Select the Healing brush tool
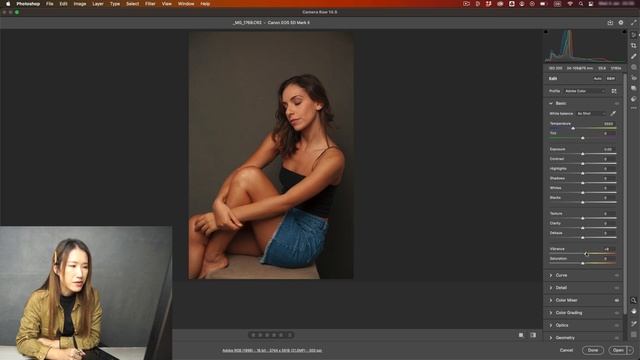 pyautogui.click(x=633, y=56)
